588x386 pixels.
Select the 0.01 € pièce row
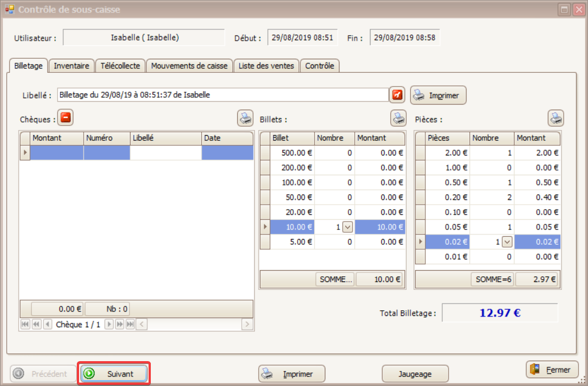coord(488,257)
